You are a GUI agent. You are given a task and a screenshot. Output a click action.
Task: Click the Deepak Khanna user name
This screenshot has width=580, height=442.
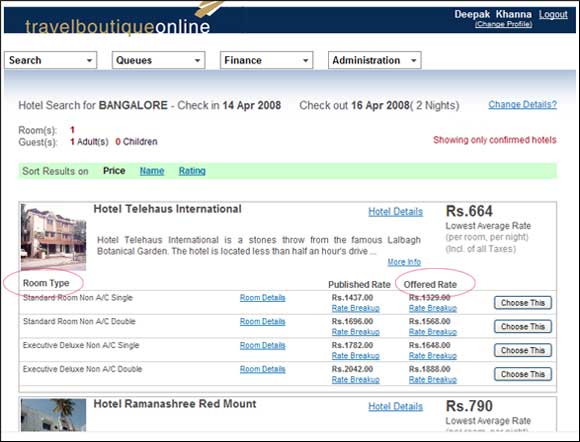pos(493,14)
